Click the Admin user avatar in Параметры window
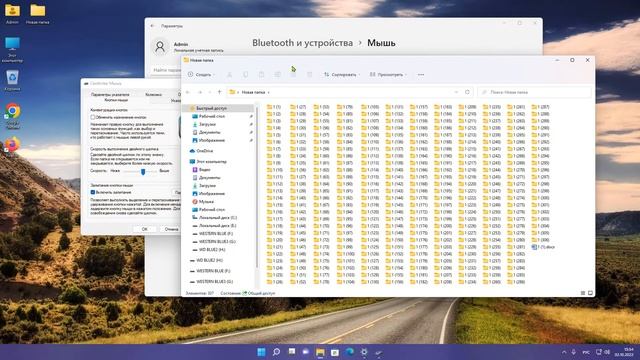The image size is (640, 360). [160, 47]
